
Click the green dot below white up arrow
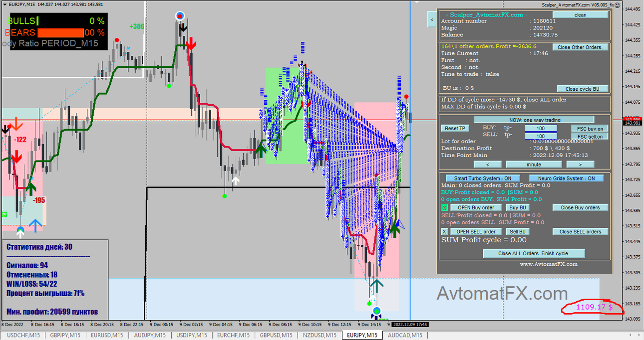click(x=224, y=196)
